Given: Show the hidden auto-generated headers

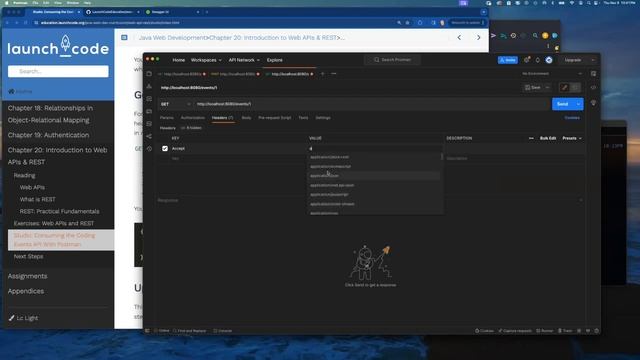Looking at the screenshot, I should 191,128.
